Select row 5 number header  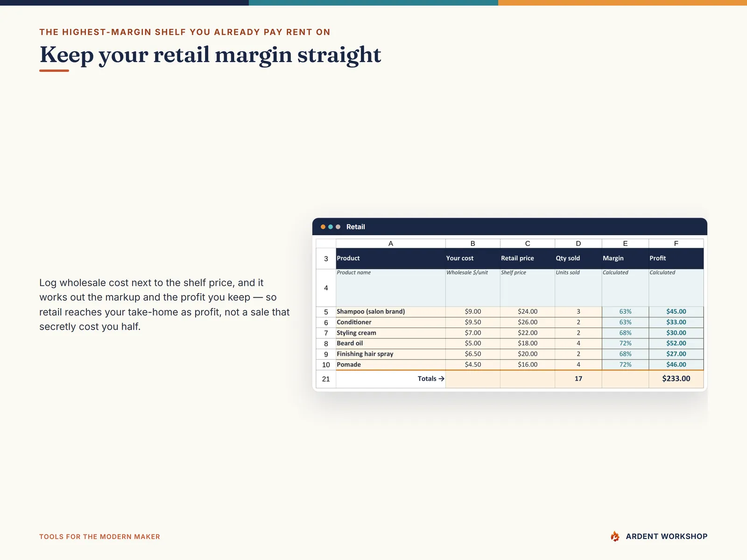[x=326, y=312]
